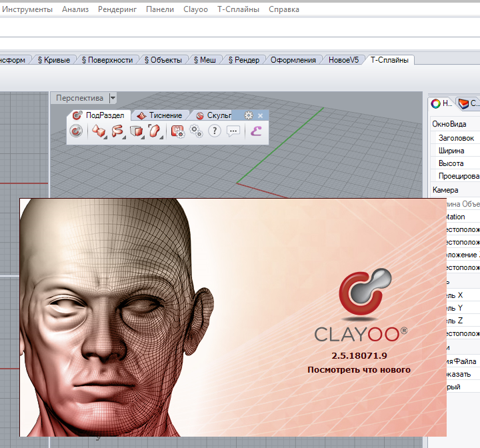Click the purple E script icon
The image size is (480, 448).
point(255,131)
